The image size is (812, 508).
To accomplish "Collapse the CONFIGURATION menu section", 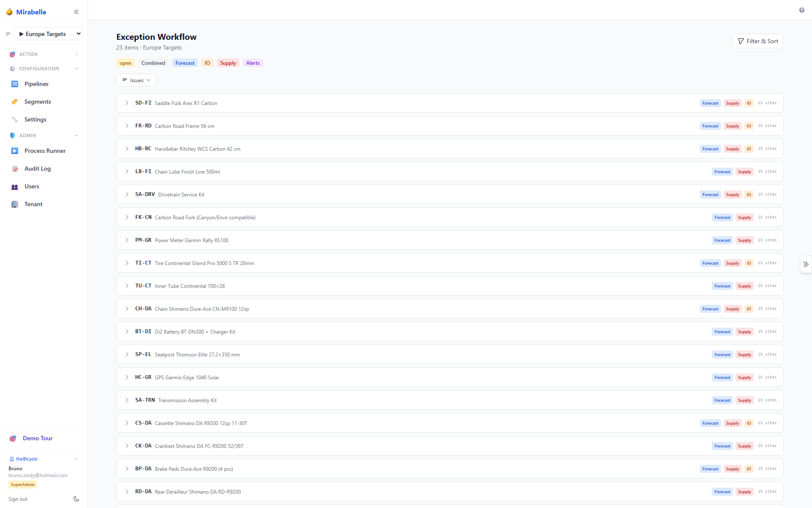I will [44, 69].
